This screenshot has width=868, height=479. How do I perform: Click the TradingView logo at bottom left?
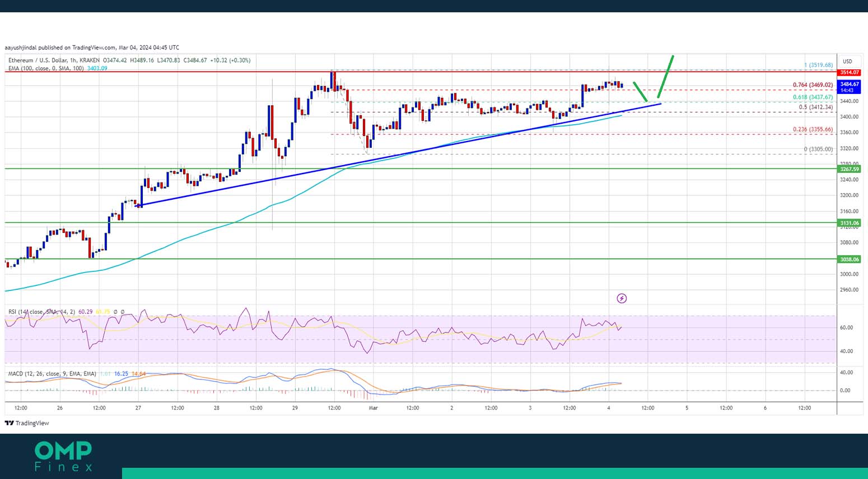click(27, 423)
